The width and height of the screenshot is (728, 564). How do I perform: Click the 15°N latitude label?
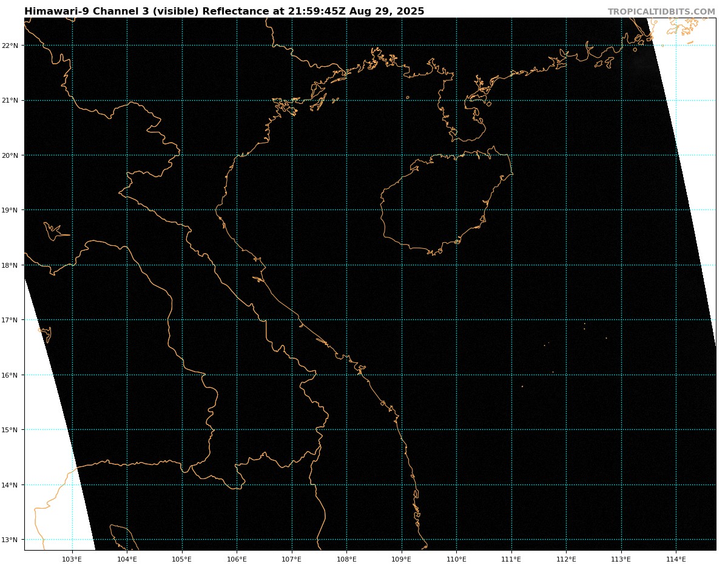point(10,430)
